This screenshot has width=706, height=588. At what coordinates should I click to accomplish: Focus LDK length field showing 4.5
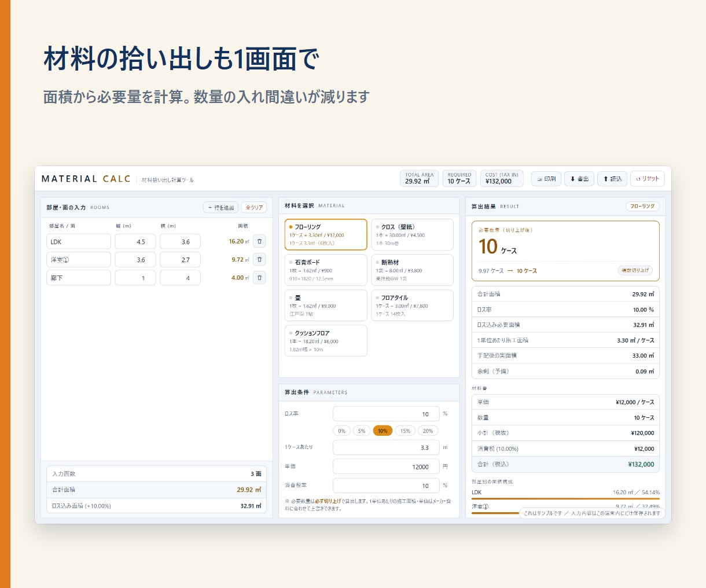point(135,241)
